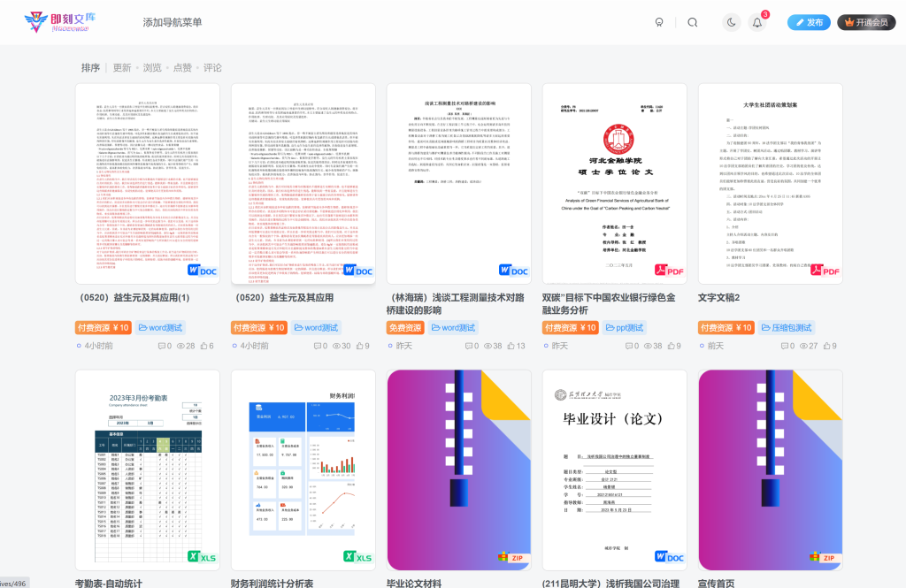Click the 付费资源 ¥10 tag on 文字文稿2
Viewport: 906px width, 588px height.
point(727,327)
